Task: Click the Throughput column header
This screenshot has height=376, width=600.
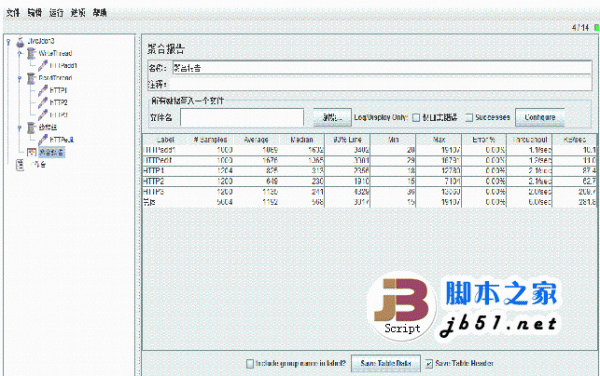Action: (x=530, y=140)
